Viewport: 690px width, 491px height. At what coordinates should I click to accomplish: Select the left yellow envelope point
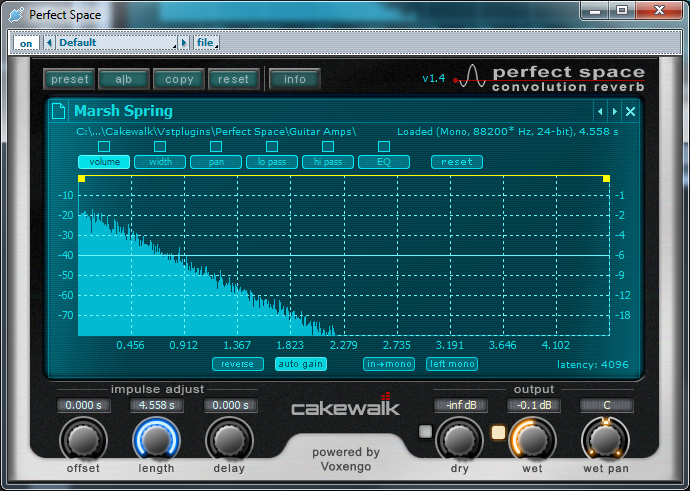tap(81, 178)
